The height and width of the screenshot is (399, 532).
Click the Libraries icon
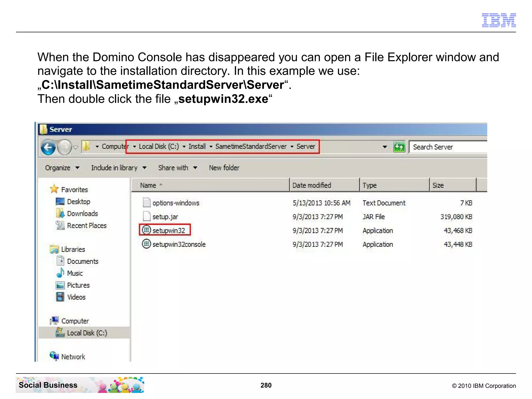click(54, 249)
